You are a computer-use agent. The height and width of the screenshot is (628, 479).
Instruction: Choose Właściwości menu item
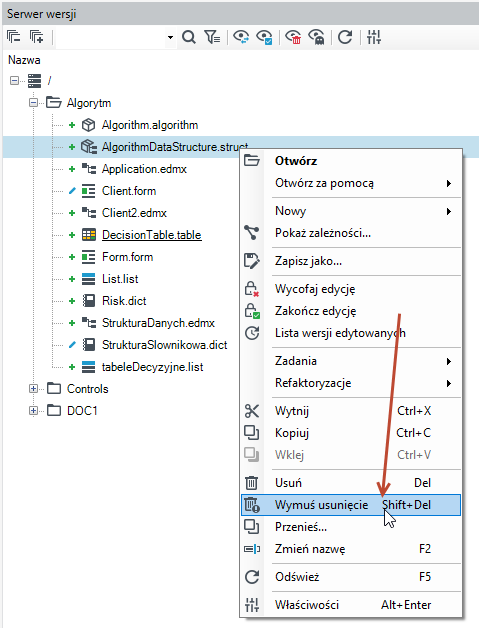tap(351, 605)
